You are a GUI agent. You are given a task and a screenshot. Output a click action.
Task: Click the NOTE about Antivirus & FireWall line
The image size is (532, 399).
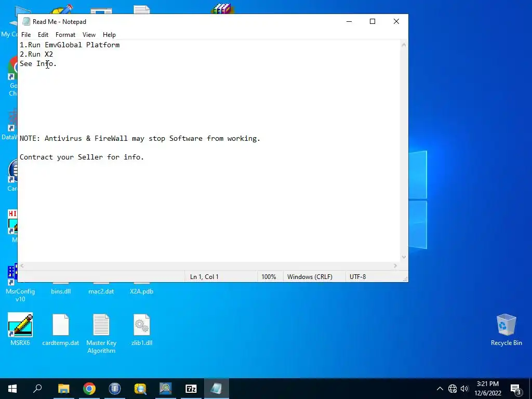tap(140, 138)
